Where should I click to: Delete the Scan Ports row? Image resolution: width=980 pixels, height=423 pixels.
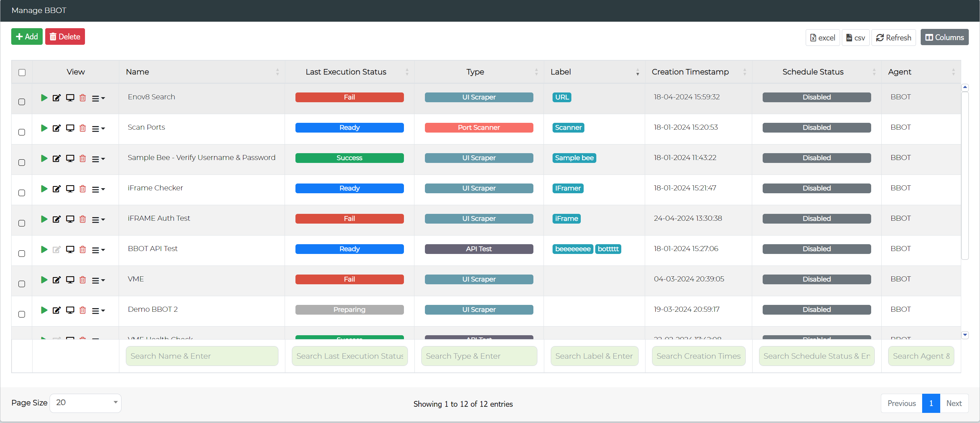point(82,128)
